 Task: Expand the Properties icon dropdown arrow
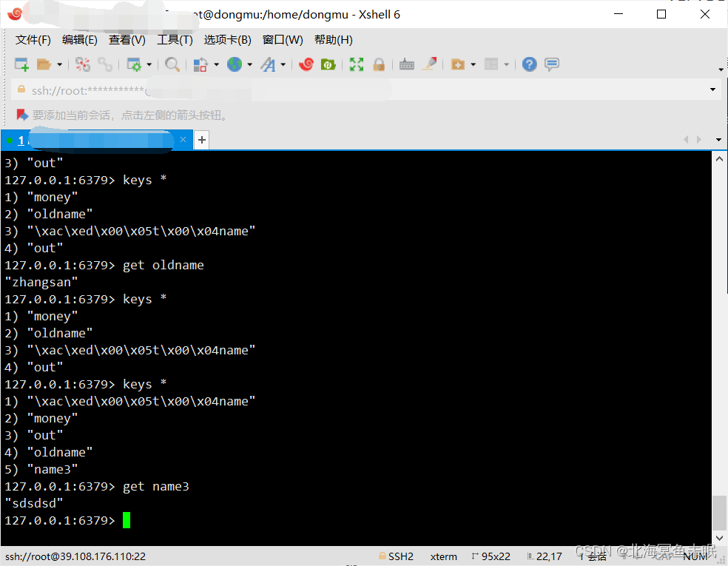point(149,64)
